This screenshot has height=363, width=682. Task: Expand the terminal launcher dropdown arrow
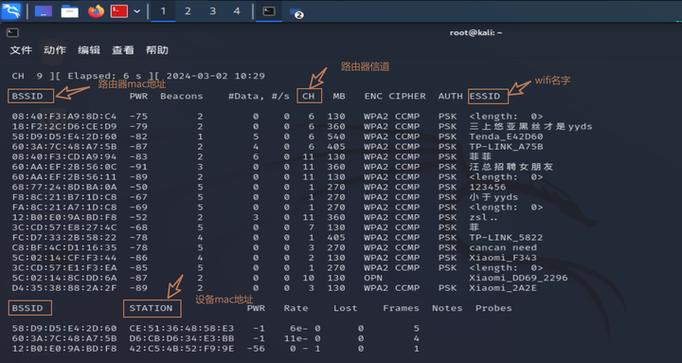(x=137, y=11)
